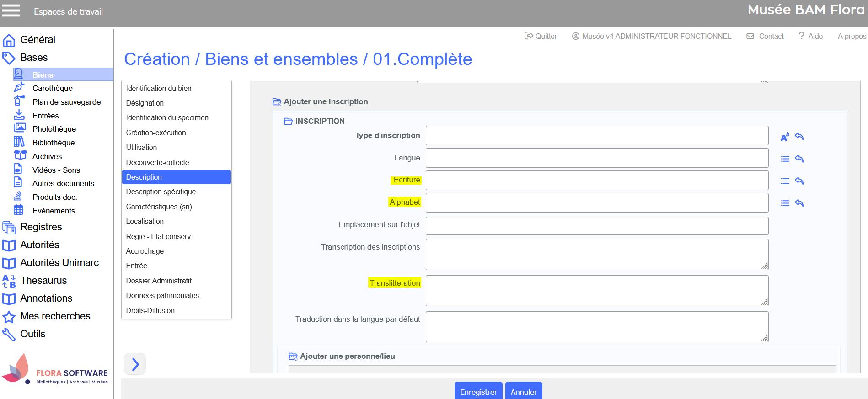Open Thesaurus in the left sidebar

(43, 280)
